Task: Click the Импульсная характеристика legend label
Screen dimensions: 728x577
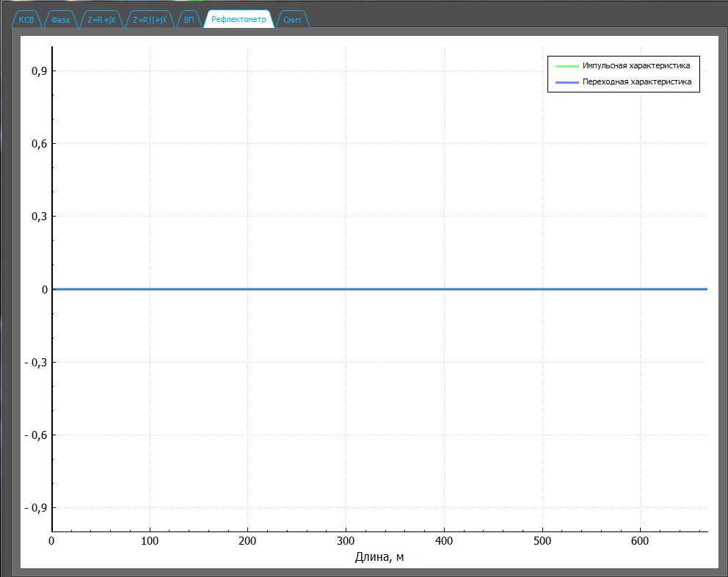Action: point(636,66)
